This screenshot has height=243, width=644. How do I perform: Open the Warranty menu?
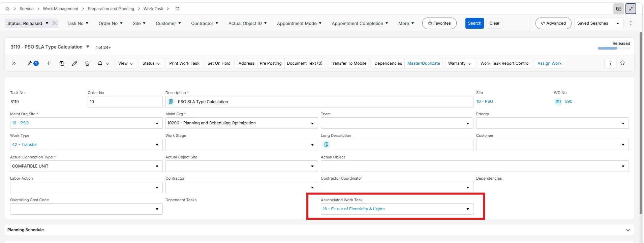pos(460,63)
